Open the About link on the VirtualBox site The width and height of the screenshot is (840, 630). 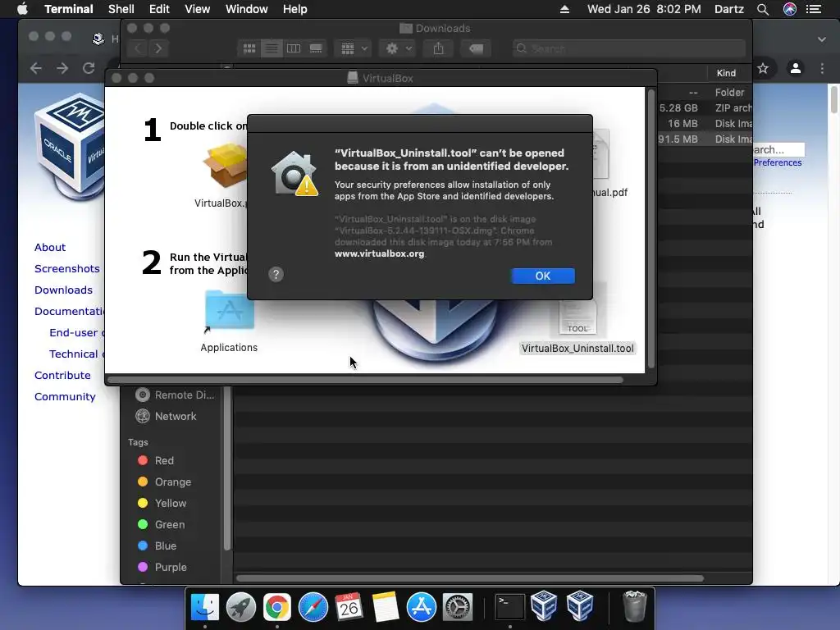coord(50,248)
